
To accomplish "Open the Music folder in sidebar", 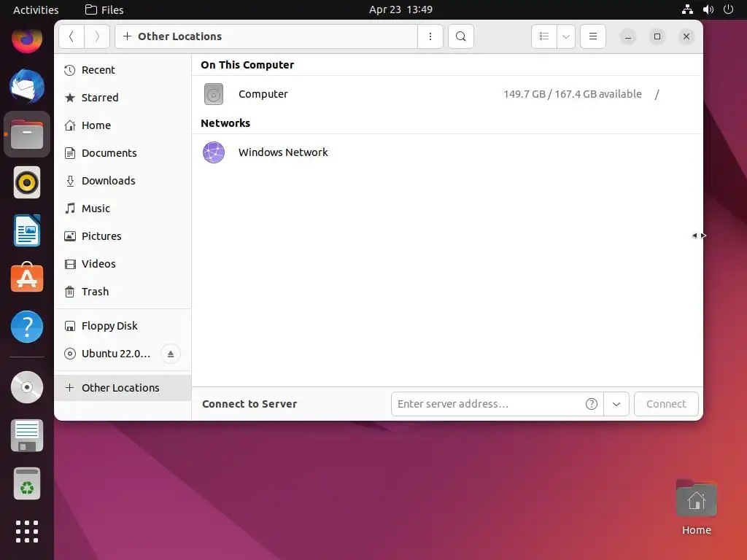I will [x=123, y=208].
